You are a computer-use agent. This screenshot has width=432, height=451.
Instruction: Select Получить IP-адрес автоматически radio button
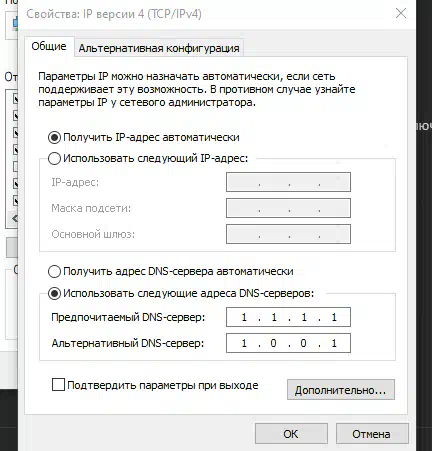coord(54,137)
